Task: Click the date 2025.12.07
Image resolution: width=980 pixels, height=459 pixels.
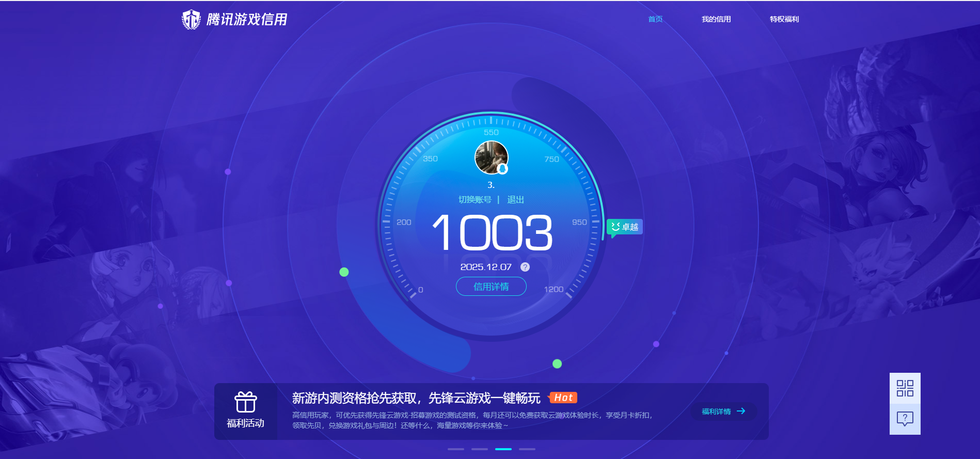Action: tap(486, 267)
